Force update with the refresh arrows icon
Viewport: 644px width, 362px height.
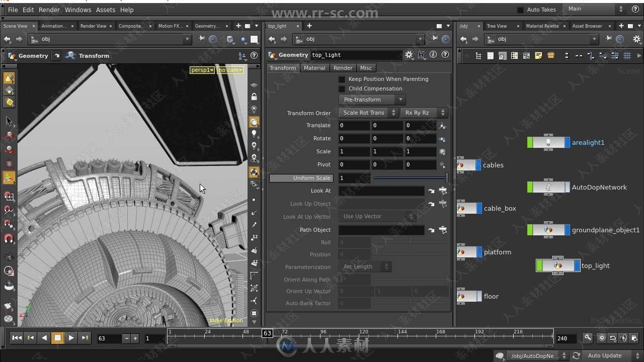(576, 355)
